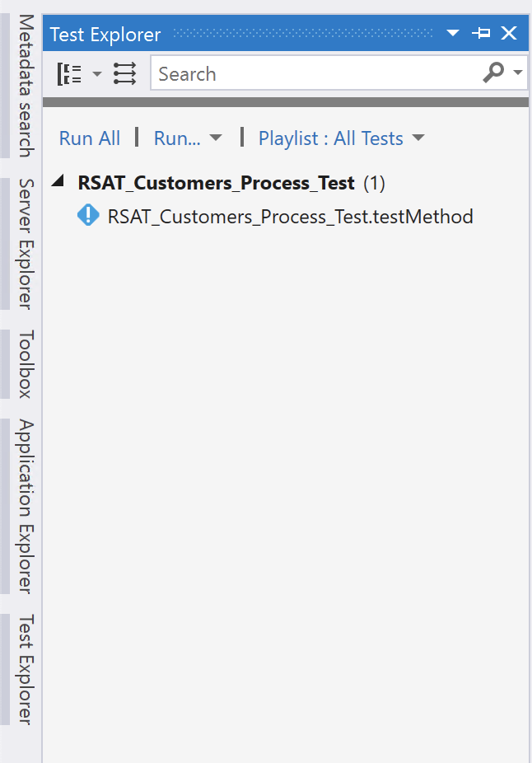Screen dimensions: 532x763
Task: Close the Test Explorer panel
Action: coord(509,33)
